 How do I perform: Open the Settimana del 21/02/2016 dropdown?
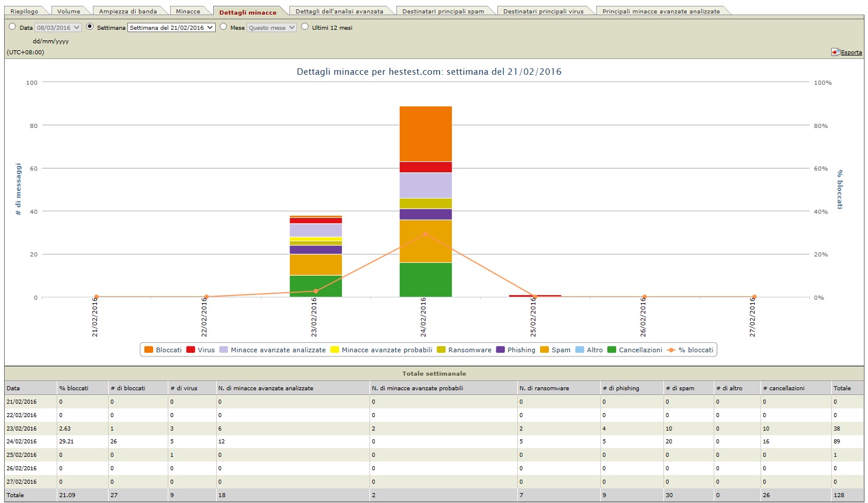pyautogui.click(x=172, y=27)
